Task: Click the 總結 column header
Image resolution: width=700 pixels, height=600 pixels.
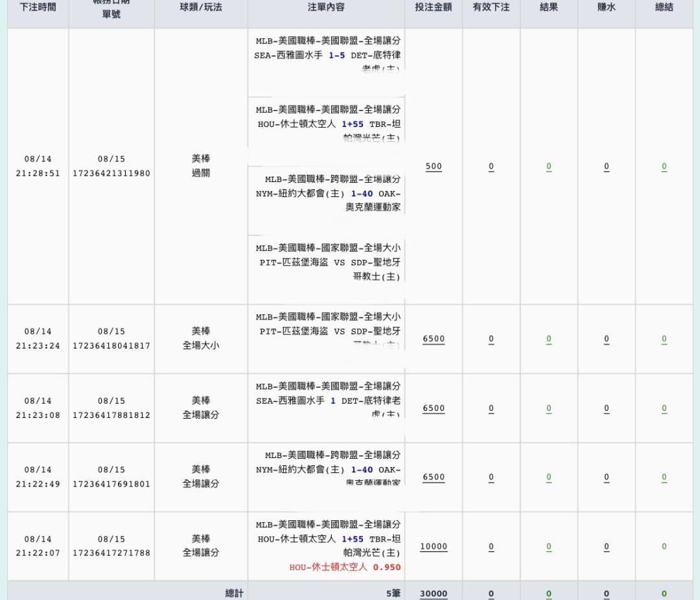Action: [x=664, y=7]
